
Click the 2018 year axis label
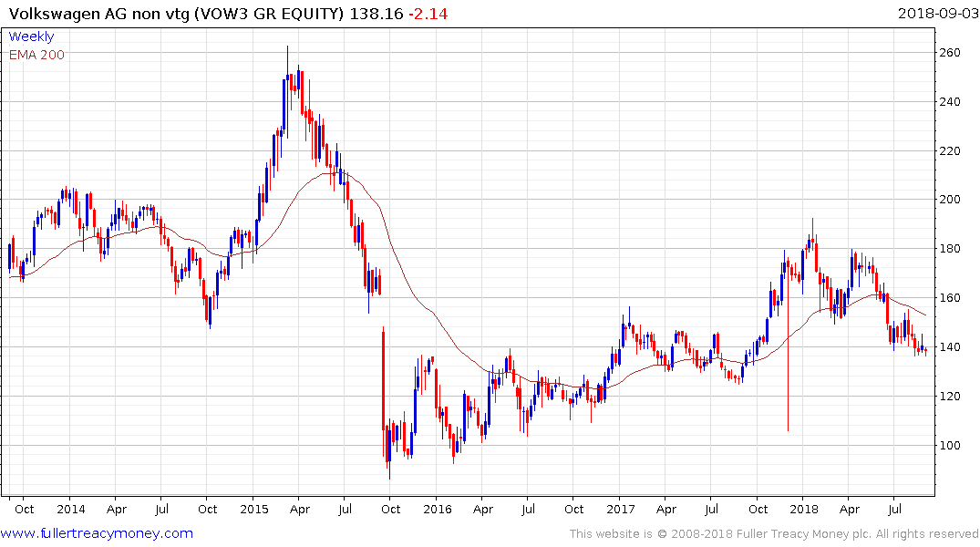pyautogui.click(x=804, y=509)
